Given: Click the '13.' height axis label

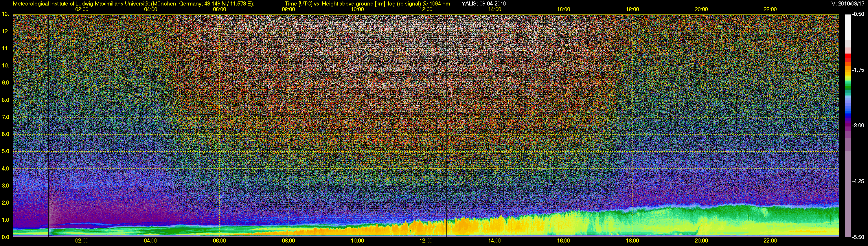Looking at the screenshot, I should [x=5, y=14].
